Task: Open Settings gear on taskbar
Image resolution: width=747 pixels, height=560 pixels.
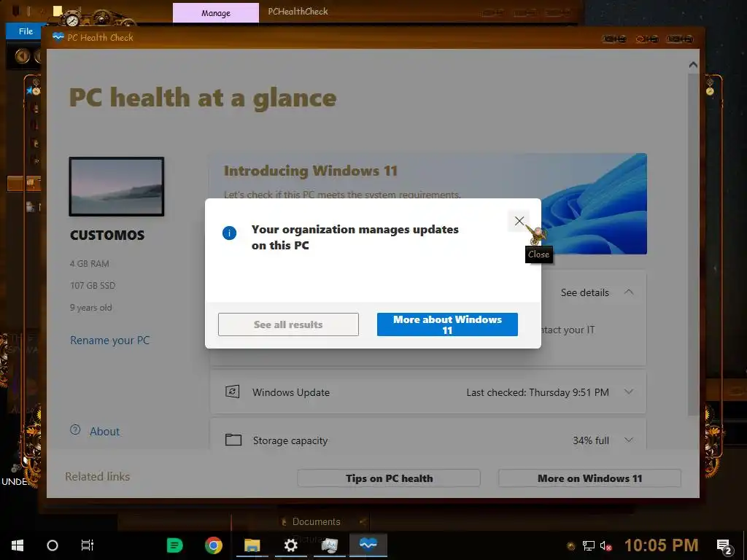Action: [x=290, y=545]
